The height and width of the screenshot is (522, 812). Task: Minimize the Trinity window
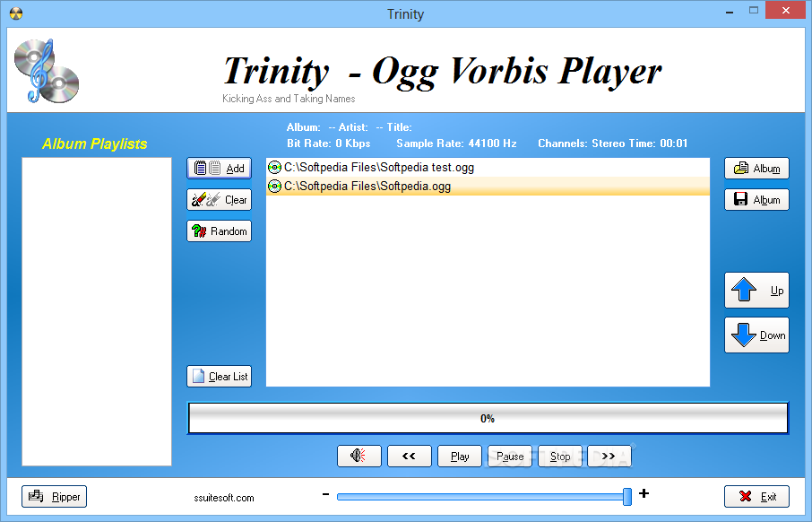(730, 11)
